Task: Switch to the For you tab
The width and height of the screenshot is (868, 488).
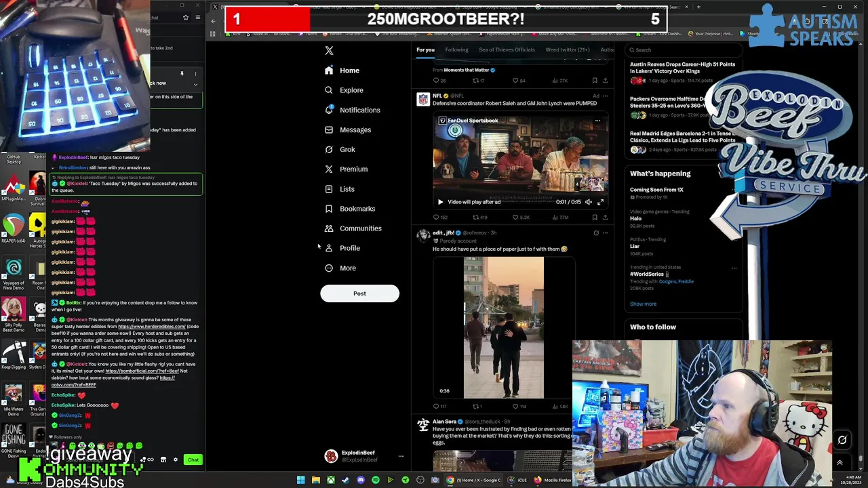Action: pyautogui.click(x=425, y=49)
